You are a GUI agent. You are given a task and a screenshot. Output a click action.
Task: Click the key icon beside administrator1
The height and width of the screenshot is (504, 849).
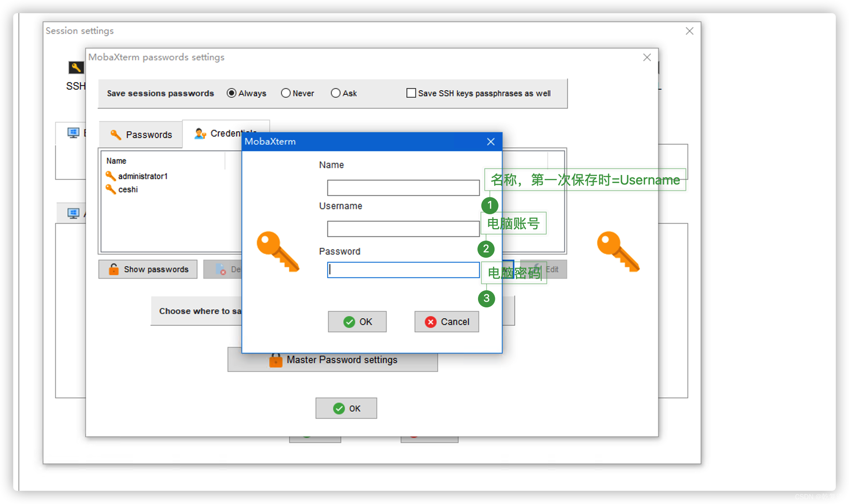point(110,176)
